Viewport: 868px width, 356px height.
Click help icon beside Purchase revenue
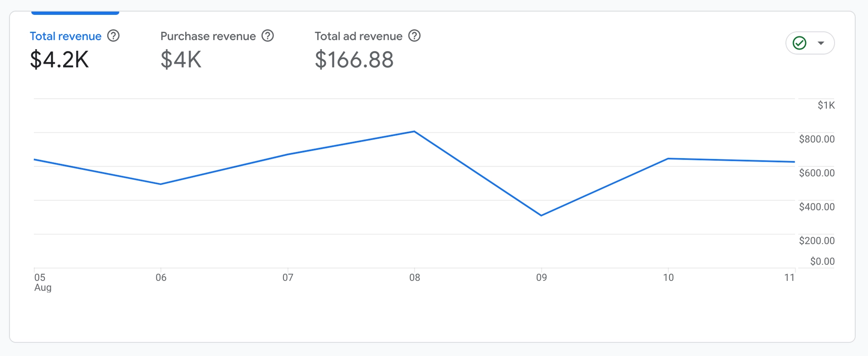point(267,36)
